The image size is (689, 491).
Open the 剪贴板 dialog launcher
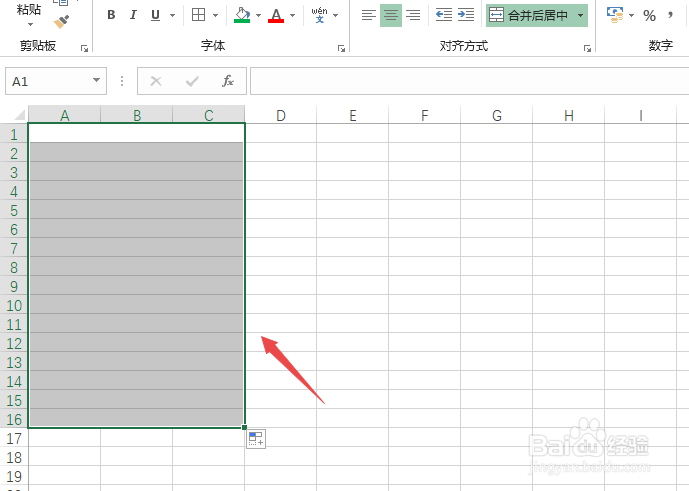[84, 49]
